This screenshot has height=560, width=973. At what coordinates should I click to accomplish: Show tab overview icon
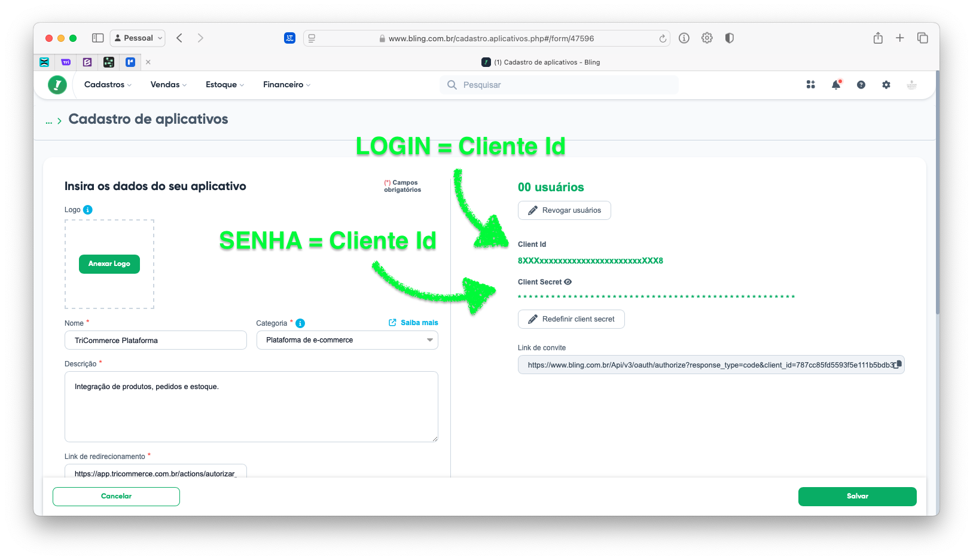tap(923, 38)
